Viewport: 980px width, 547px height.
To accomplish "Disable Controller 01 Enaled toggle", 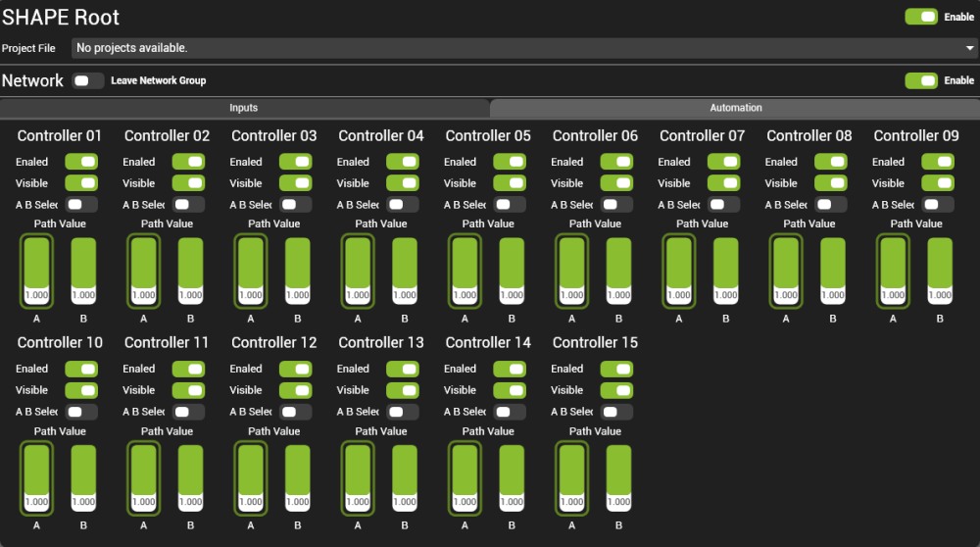I will click(81, 162).
